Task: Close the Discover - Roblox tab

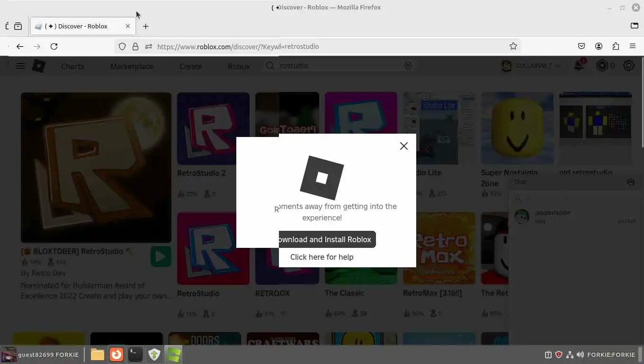Action: tap(128, 27)
